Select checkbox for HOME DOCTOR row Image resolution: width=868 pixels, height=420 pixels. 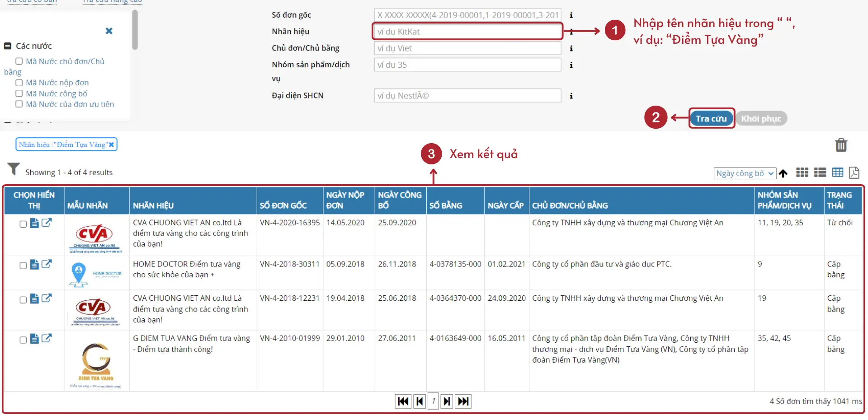[23, 266]
